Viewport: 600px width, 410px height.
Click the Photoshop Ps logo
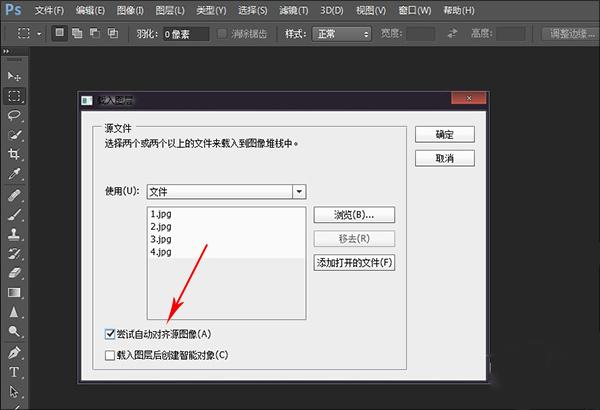(13, 9)
